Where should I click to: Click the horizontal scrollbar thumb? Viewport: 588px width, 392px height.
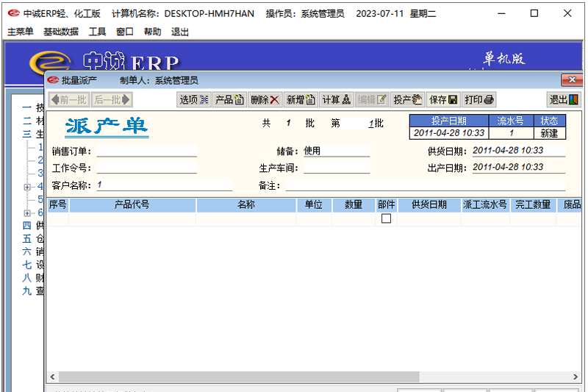click(239, 377)
